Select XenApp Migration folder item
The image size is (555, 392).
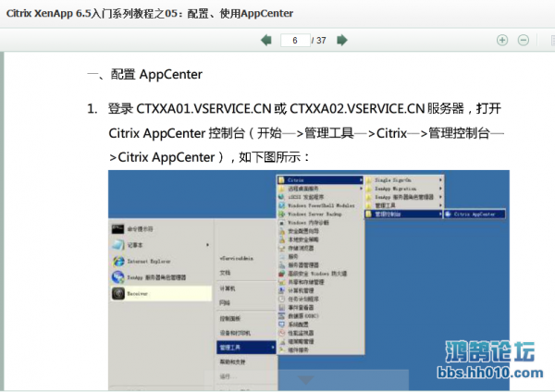tap(403, 189)
